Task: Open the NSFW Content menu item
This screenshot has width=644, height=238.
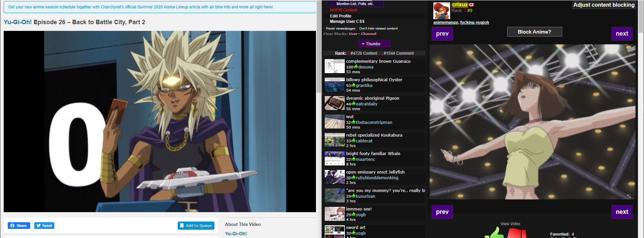Action: coord(343,10)
